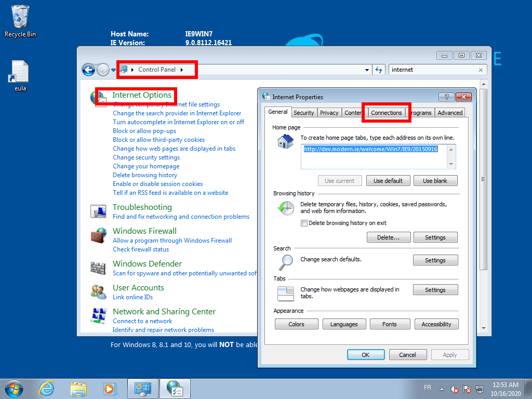Click the Windows Defender icon

(99, 268)
